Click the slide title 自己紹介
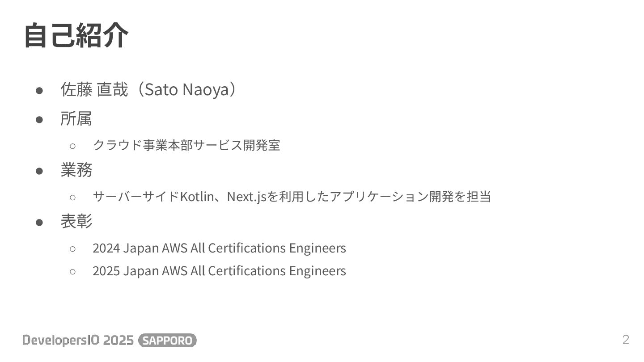Screen dimensions: 644x362 point(76,35)
